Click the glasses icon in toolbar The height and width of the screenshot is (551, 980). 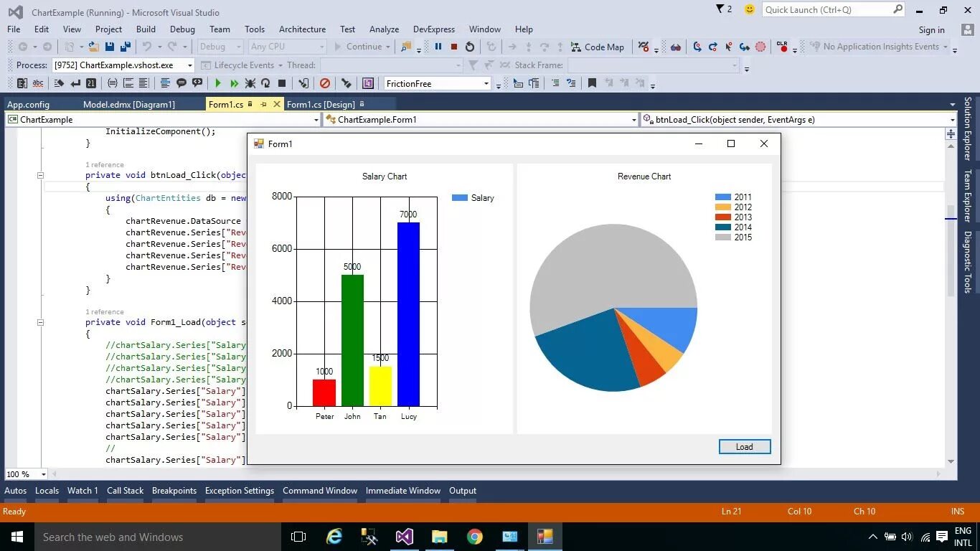(x=676, y=47)
